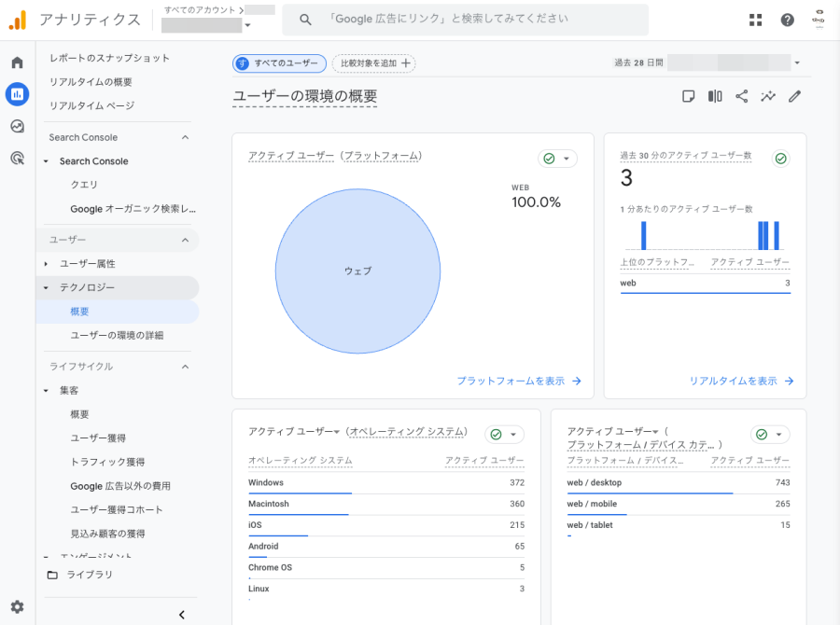Click the pencil customize report icon
Viewport: 840px width, 625px height.
[x=794, y=96]
